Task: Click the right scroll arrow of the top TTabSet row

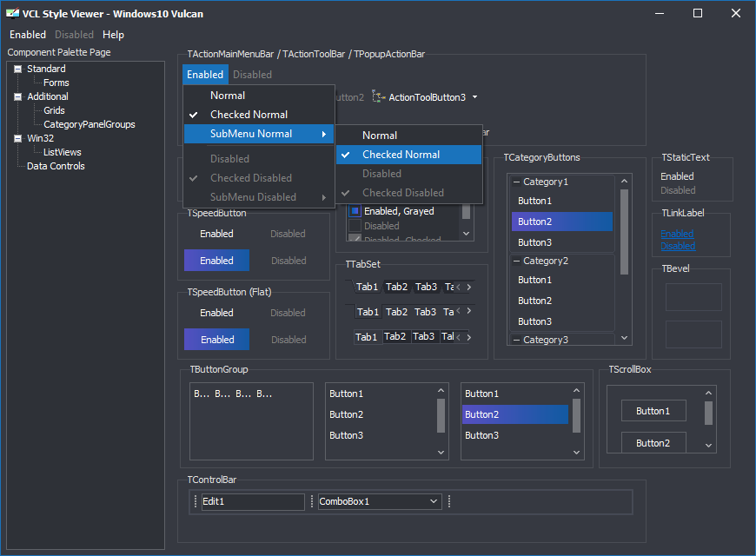Action: coord(468,287)
